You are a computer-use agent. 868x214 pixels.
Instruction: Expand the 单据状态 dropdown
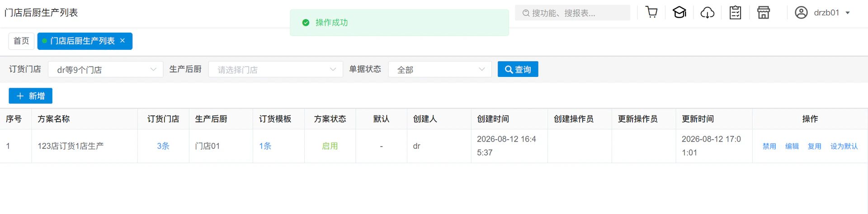pyautogui.click(x=440, y=69)
